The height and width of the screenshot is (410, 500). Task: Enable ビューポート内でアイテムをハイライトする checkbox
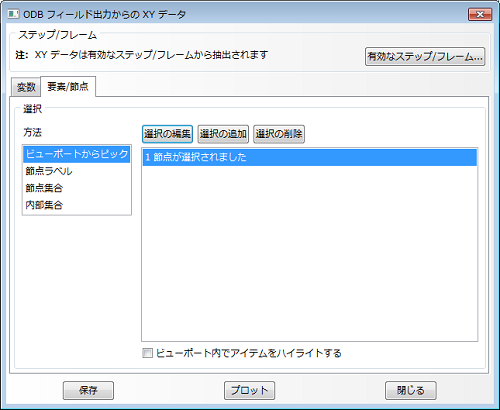pos(147,353)
